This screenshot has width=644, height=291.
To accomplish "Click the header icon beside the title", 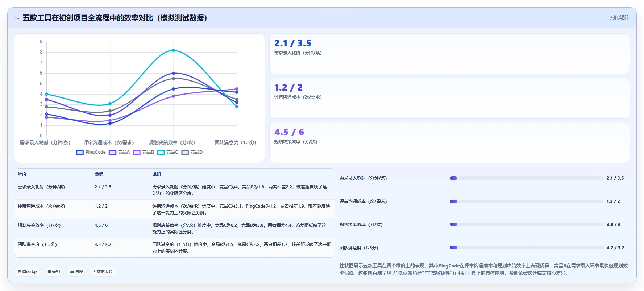I will (17, 18).
